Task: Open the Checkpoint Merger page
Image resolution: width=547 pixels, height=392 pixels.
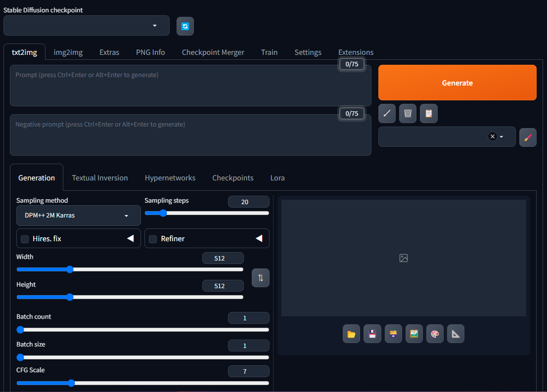Action: tap(213, 52)
